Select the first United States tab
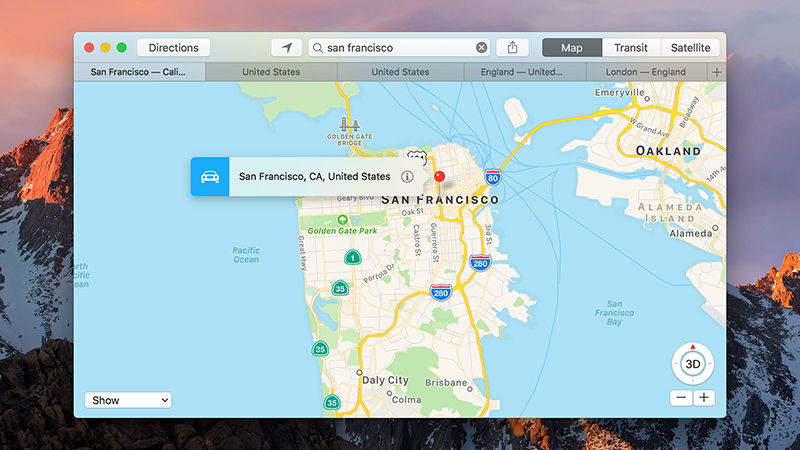The image size is (800, 450). click(271, 72)
